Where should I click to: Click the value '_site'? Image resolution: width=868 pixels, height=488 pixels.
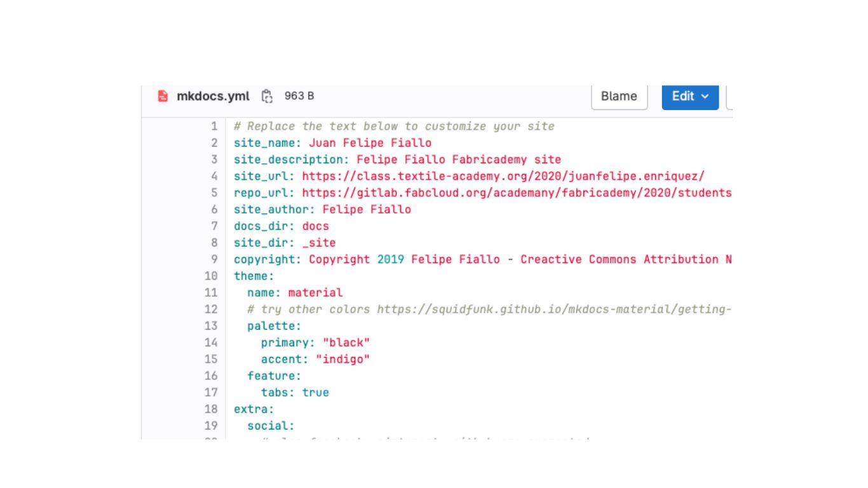pyautogui.click(x=319, y=243)
